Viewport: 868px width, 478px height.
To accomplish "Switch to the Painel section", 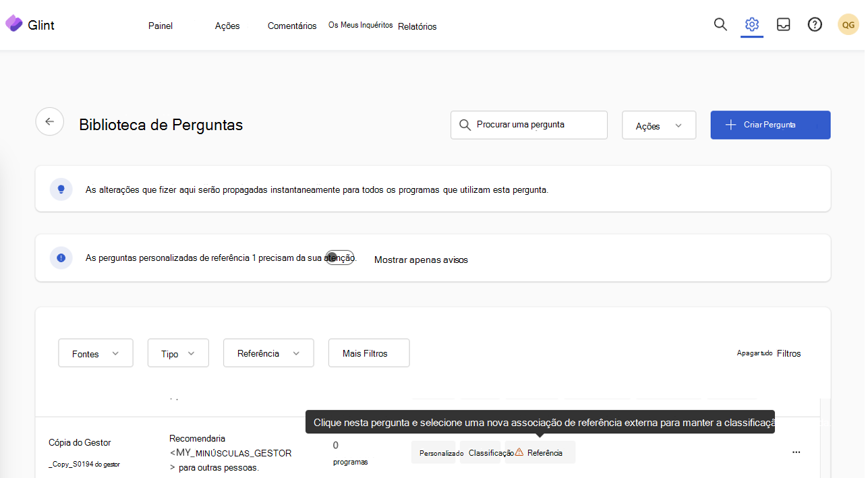I will tap(160, 26).
